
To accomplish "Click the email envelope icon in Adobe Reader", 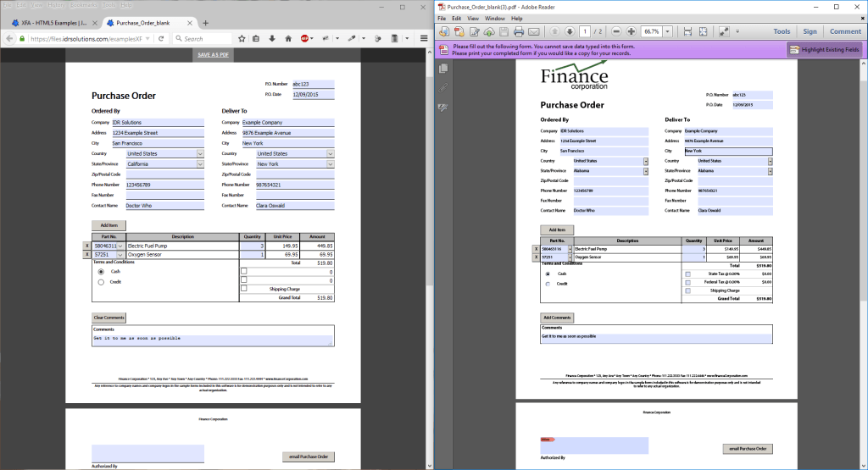I will coord(535,31).
